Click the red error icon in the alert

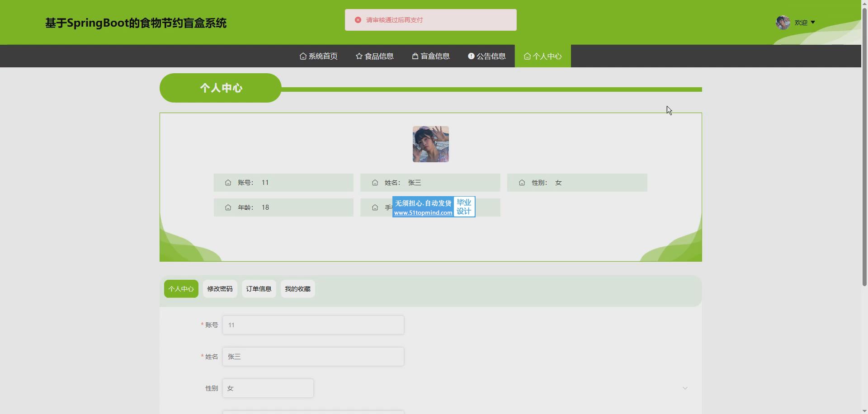point(358,20)
